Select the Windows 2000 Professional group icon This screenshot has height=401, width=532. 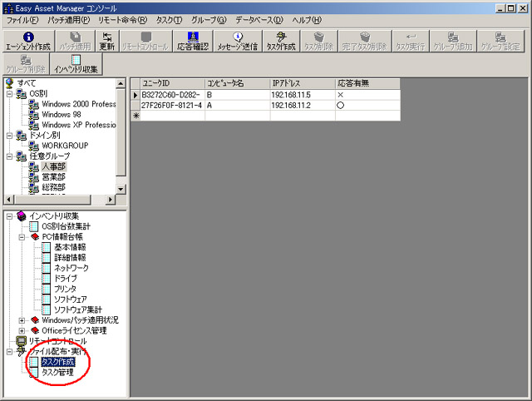tap(33, 104)
